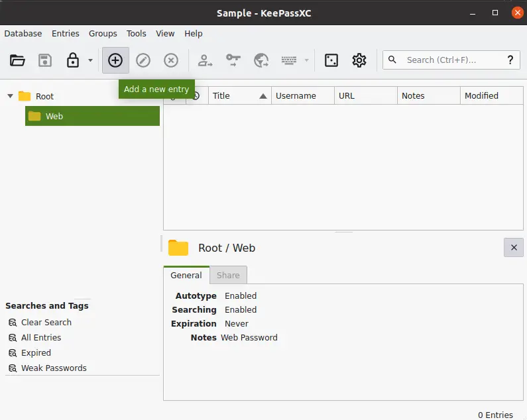Click the Edit entry pencil icon
The height and width of the screenshot is (420, 527).
tap(143, 60)
